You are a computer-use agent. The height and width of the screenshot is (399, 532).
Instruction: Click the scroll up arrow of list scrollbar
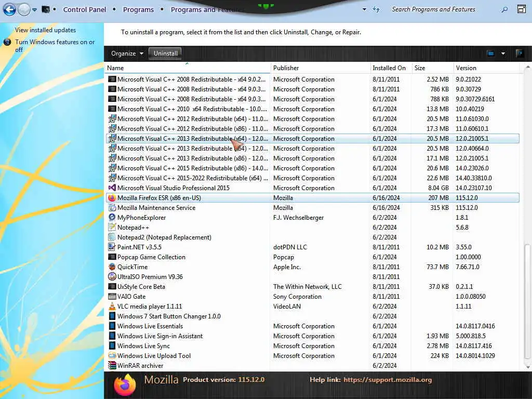point(528,68)
